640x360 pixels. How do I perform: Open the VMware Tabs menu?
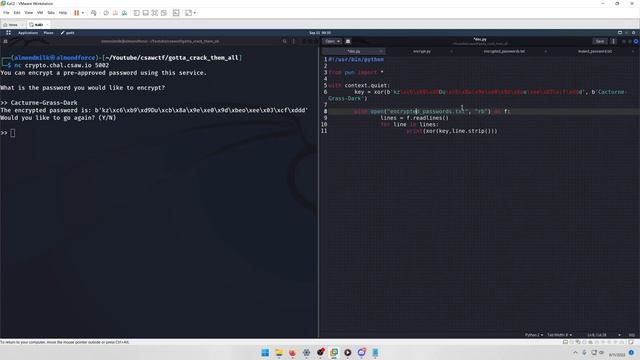51,13
